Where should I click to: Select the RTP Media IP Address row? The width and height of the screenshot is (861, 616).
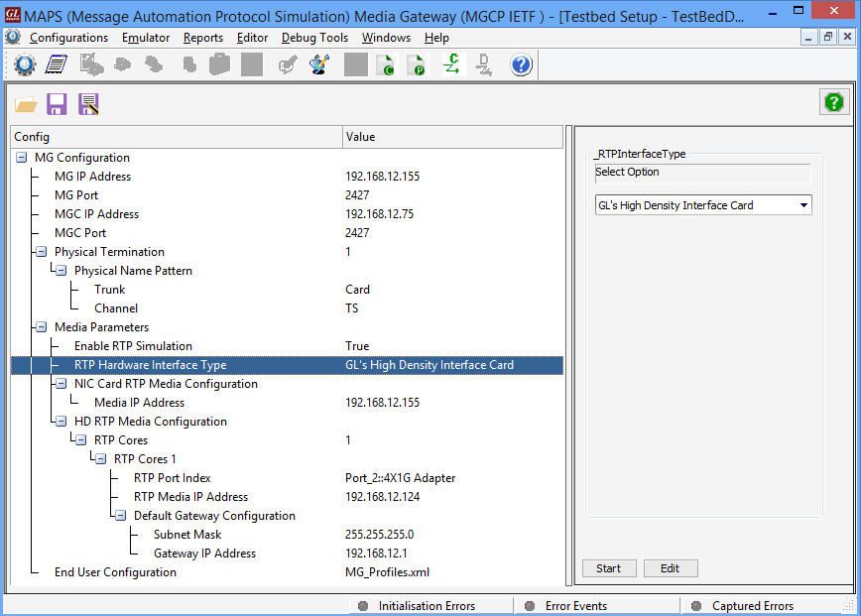pyautogui.click(x=288, y=497)
